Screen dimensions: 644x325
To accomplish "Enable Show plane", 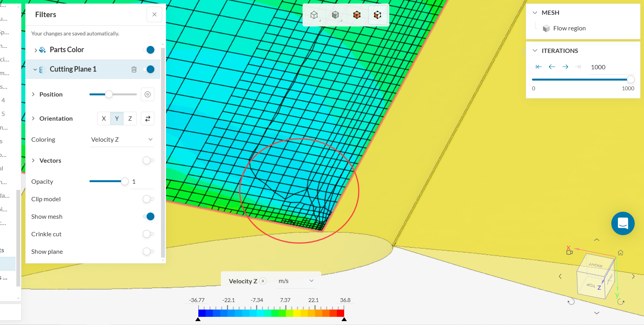I will click(149, 251).
